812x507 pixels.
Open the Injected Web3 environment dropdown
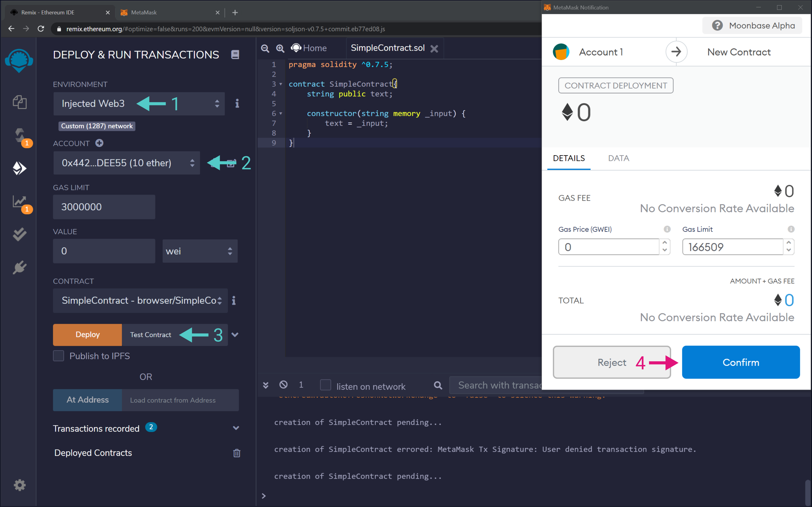(x=139, y=104)
